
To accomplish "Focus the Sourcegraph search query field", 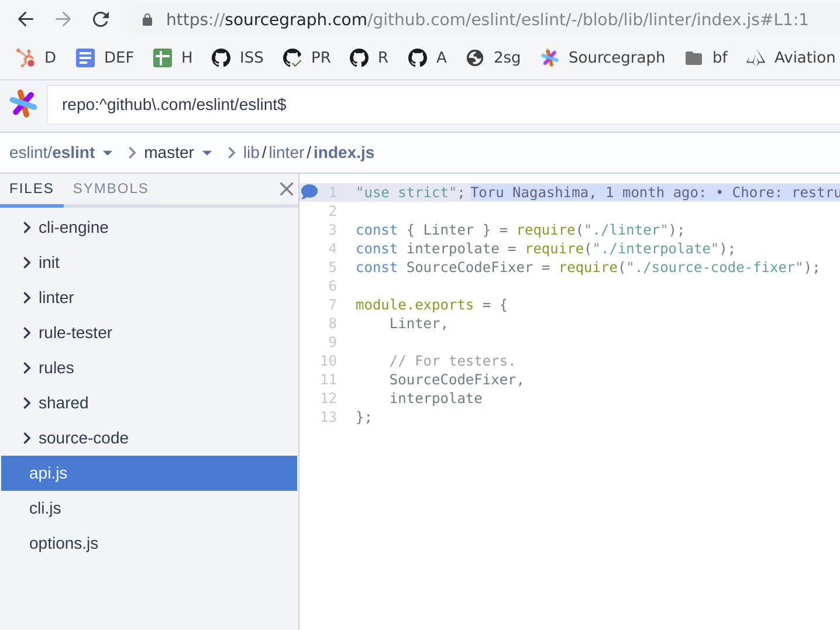I will (443, 105).
